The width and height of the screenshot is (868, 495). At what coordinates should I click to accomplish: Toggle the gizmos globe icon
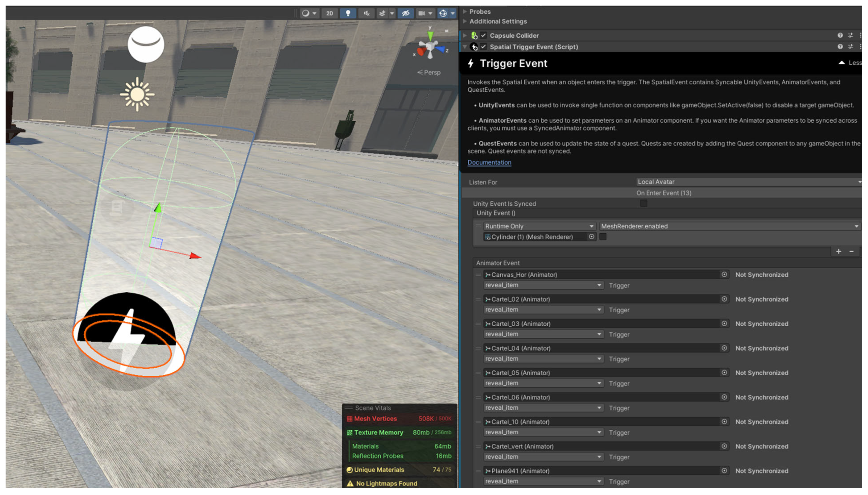(443, 13)
